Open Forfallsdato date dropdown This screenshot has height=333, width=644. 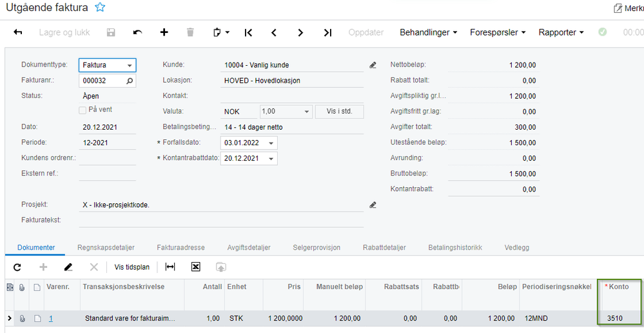[271, 143]
